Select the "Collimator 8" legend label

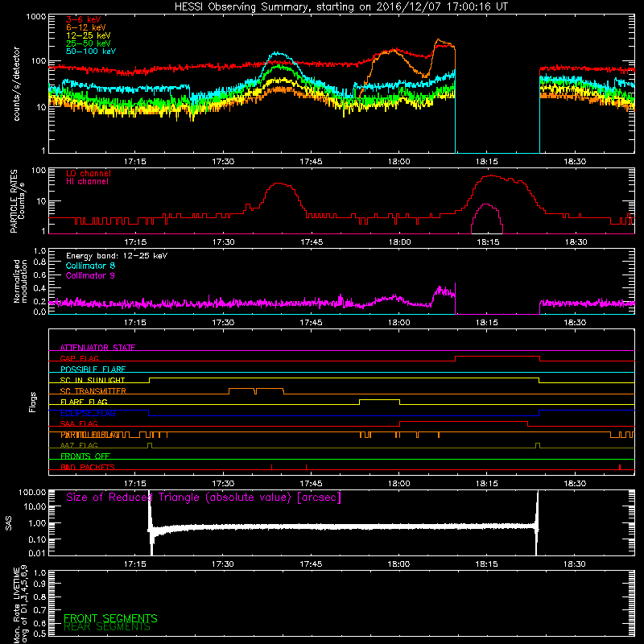pos(90,266)
